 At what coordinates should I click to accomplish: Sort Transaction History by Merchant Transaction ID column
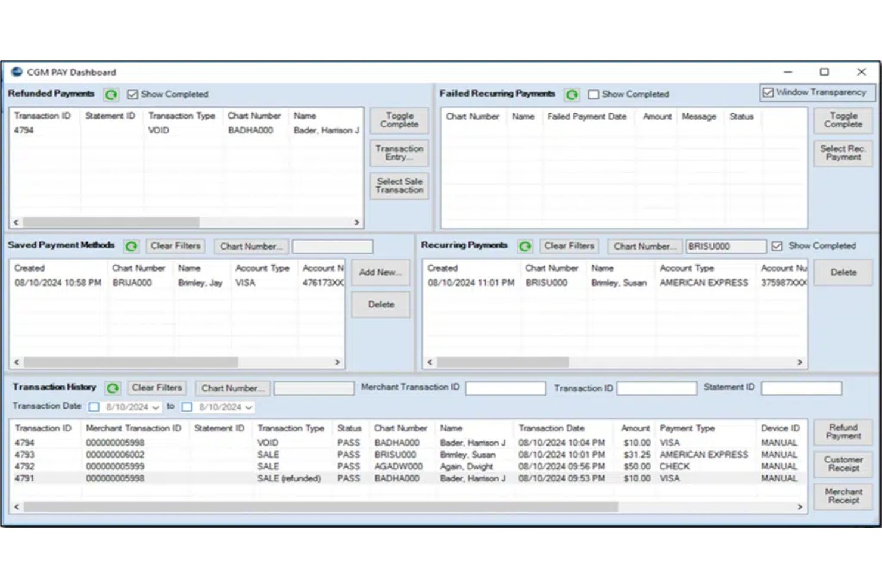coord(133,428)
